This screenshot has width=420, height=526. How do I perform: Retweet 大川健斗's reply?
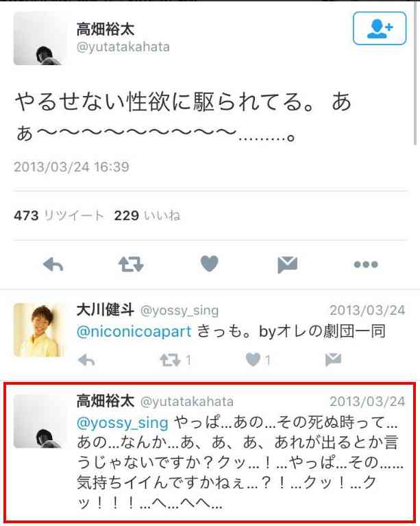tap(171, 360)
